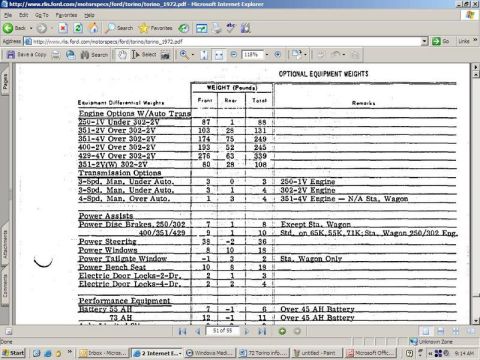Click Save a Copy in Adobe toolbar

tap(27, 55)
